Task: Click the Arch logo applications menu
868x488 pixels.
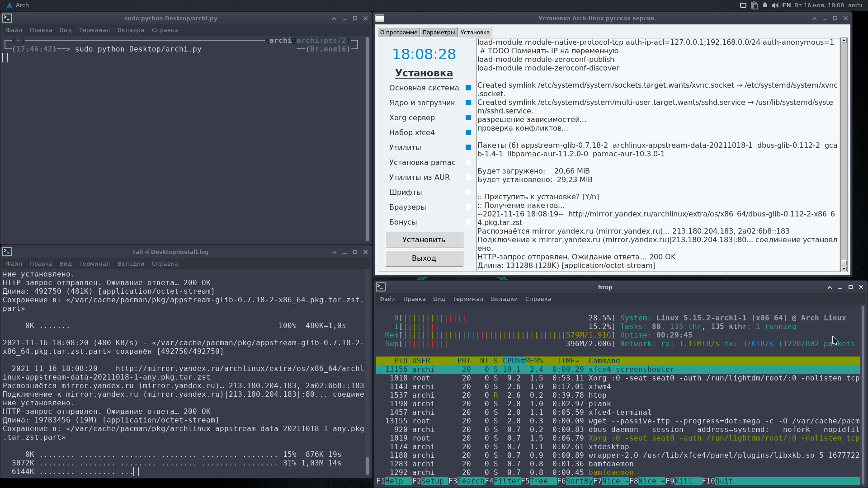Action: pos(9,5)
